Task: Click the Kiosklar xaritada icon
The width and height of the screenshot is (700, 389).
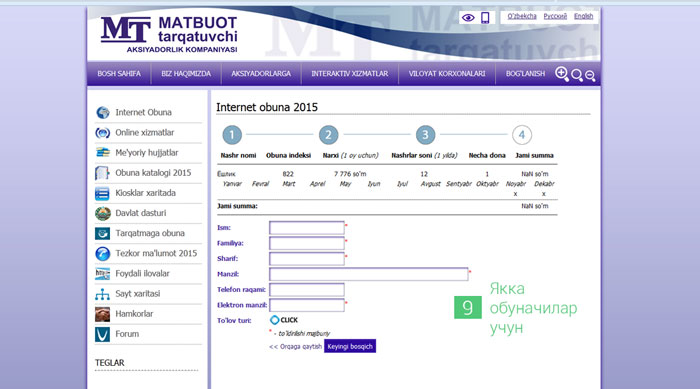Action: pos(102,193)
